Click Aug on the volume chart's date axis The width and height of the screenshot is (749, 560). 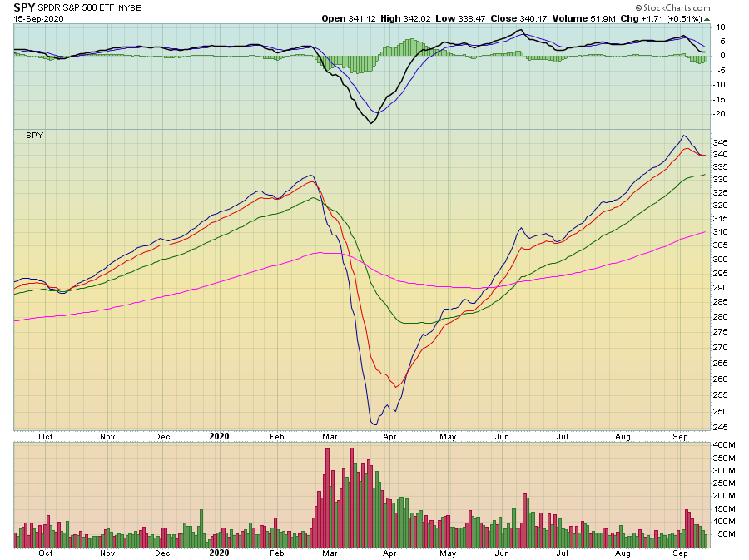coord(623,553)
